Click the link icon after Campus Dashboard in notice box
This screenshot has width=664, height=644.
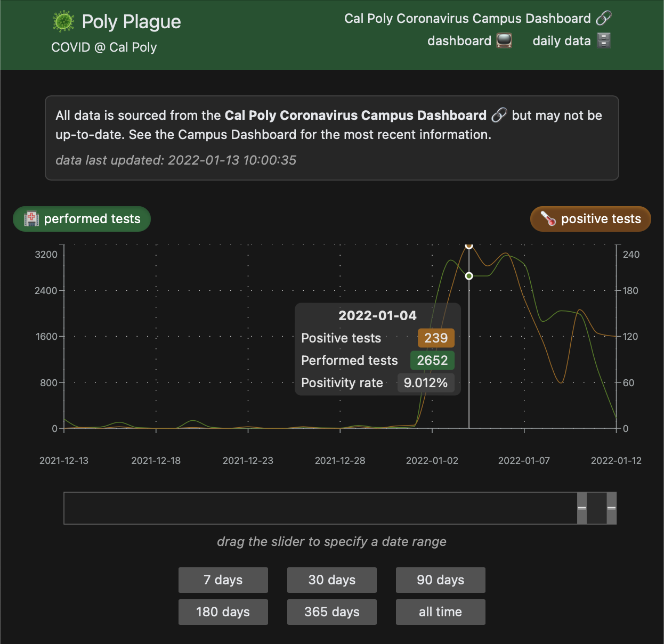click(498, 115)
